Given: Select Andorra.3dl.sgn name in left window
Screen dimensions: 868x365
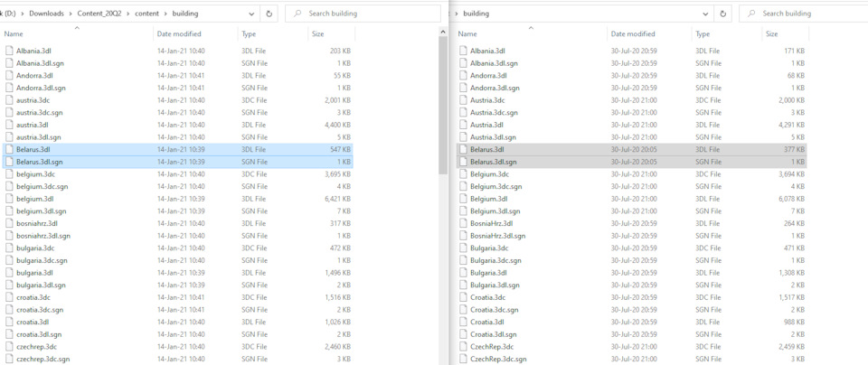Looking at the screenshot, I should pos(41,88).
